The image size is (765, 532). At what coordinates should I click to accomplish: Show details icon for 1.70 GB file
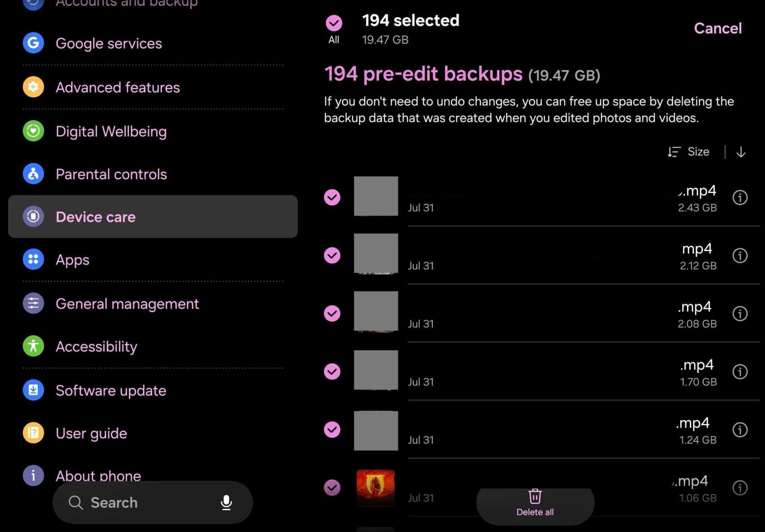click(740, 372)
